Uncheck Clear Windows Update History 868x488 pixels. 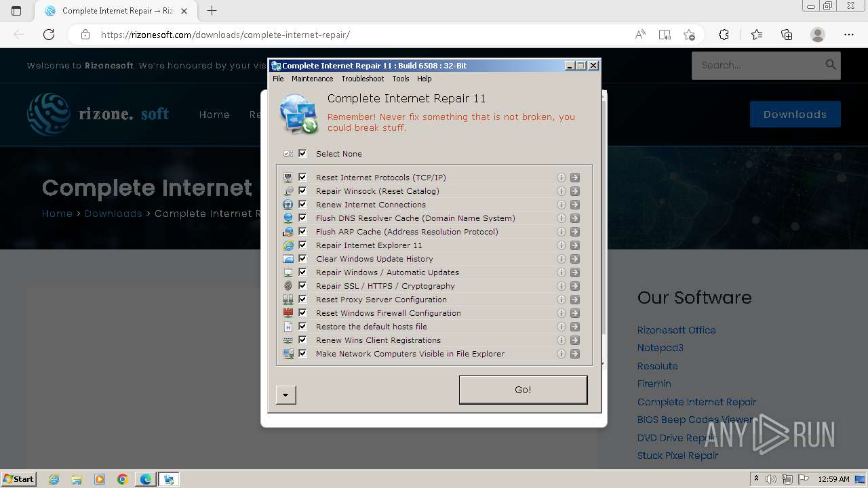tap(302, 259)
